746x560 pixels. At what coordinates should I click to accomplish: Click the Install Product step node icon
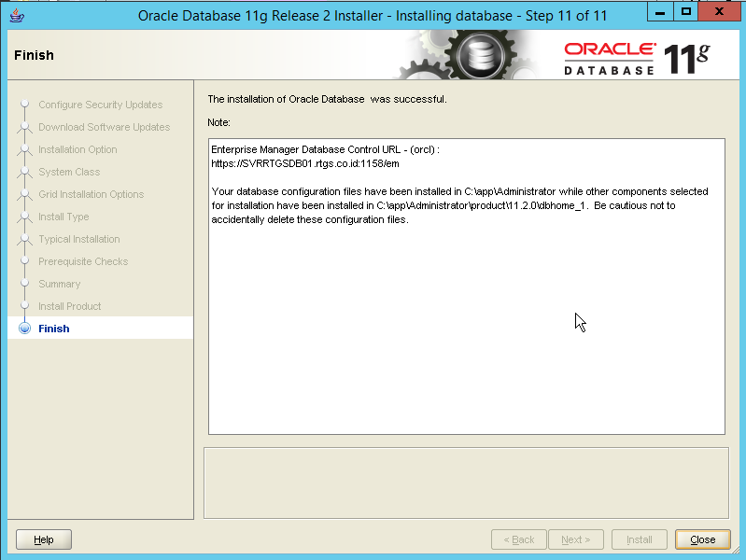point(24,305)
